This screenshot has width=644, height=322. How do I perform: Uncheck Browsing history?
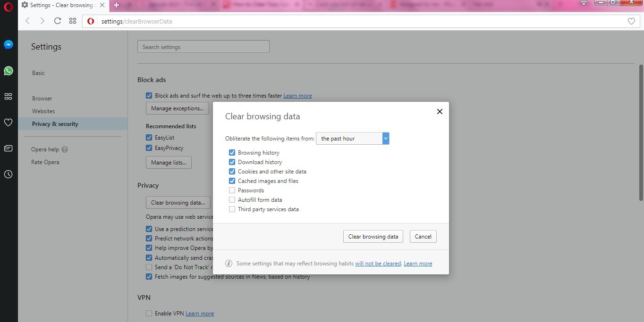232,153
